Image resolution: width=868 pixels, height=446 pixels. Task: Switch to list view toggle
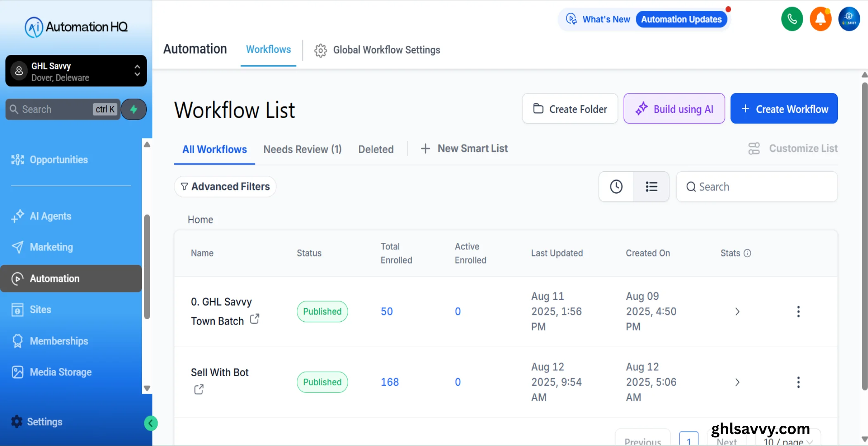click(651, 187)
